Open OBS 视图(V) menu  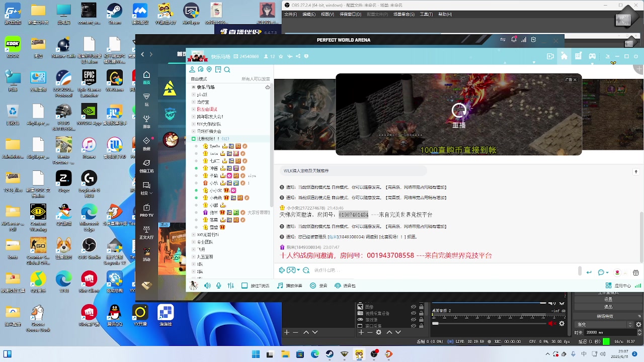(328, 15)
